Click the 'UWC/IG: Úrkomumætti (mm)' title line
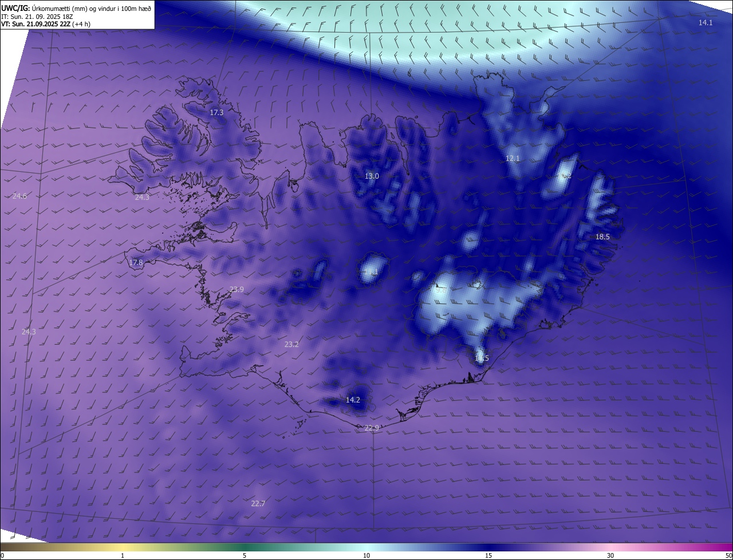Screen dimensions: 733x560 76,8
